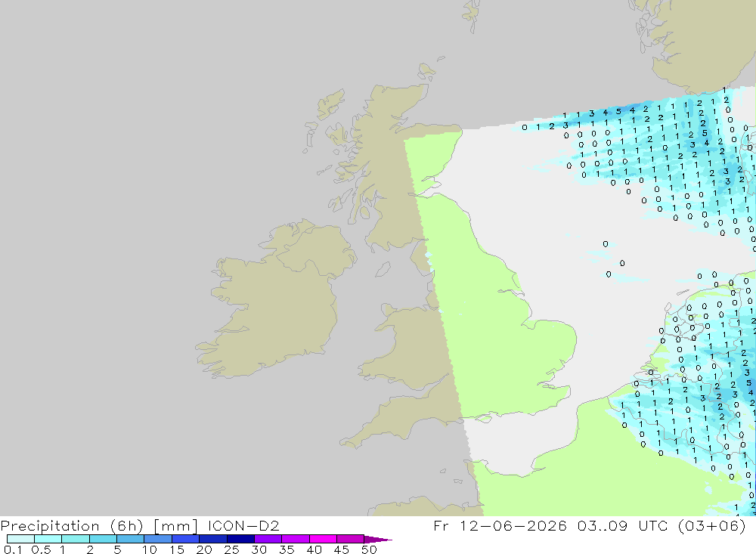Click the legend swatch between 35 and 40
Image resolution: width=756 pixels, height=554 pixels.
point(296,539)
